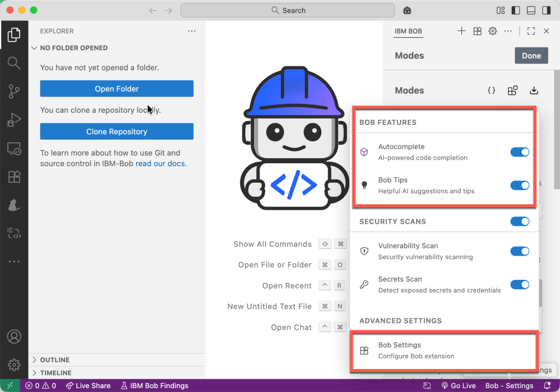Screen dimensions: 560x392
Task: Open Run and Debug view
Action: [14, 119]
